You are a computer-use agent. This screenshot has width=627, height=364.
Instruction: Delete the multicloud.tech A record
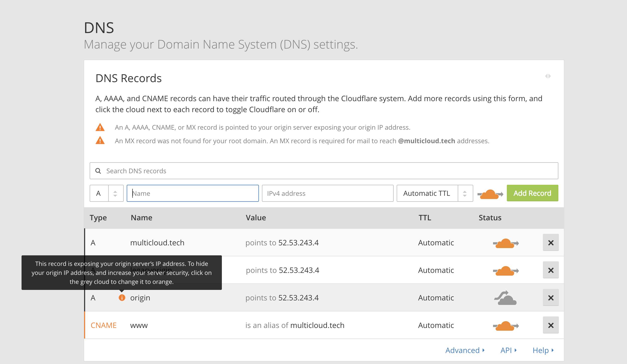coord(551,243)
